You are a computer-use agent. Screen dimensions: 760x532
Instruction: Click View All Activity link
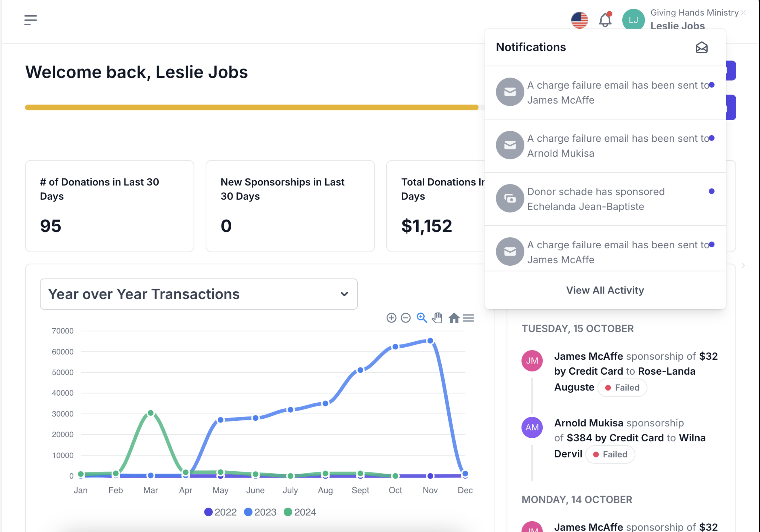tap(605, 290)
